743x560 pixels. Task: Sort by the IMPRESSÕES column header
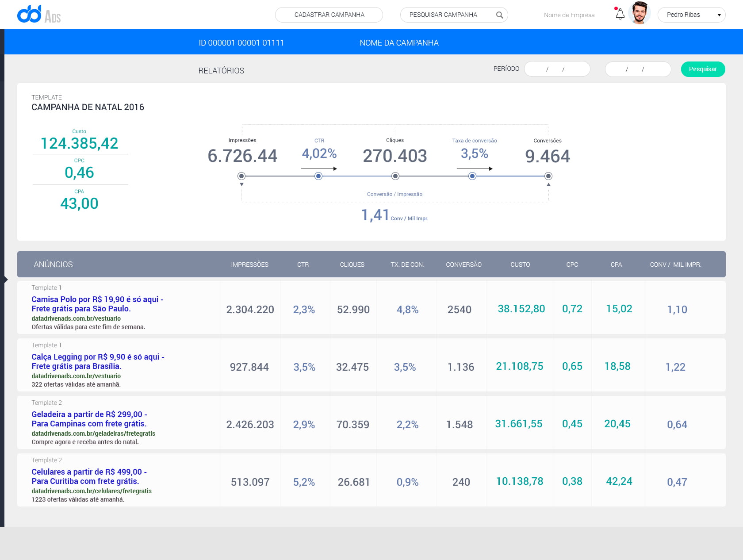coord(249,265)
